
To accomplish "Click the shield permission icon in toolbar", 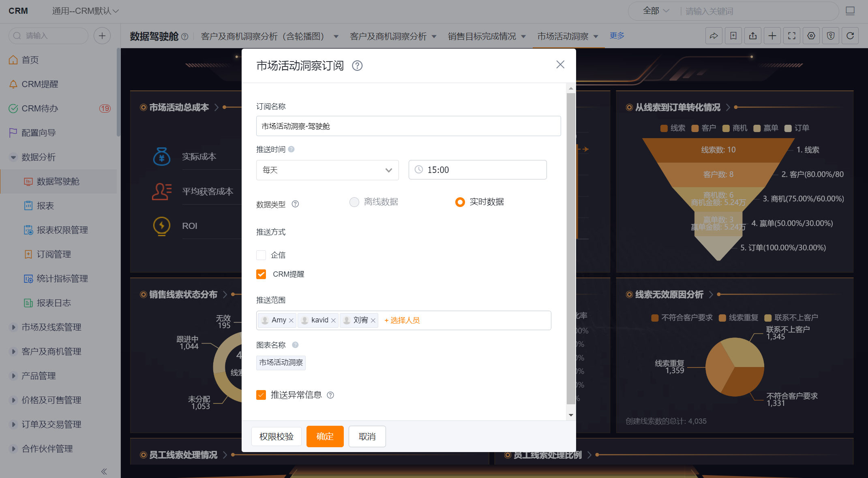I will click(x=830, y=36).
